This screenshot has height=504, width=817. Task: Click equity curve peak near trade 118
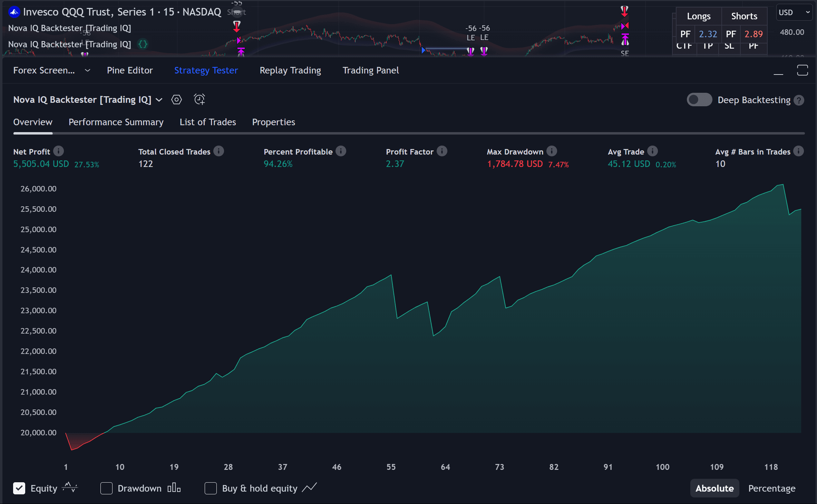point(783,185)
